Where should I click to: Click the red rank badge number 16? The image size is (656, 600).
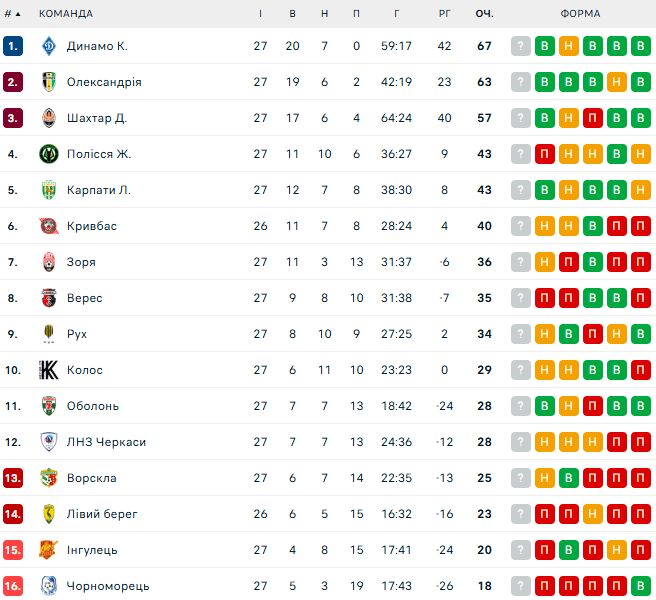point(13,586)
